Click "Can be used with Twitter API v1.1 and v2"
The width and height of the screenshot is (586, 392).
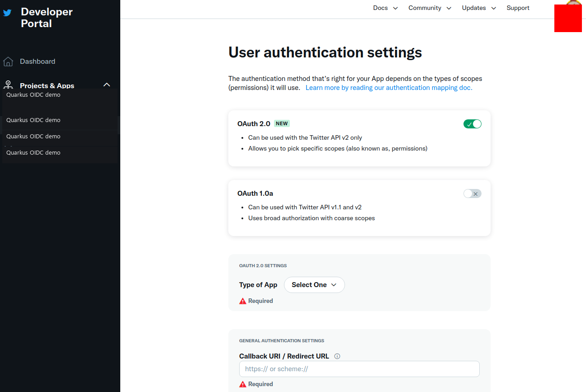pos(305,207)
